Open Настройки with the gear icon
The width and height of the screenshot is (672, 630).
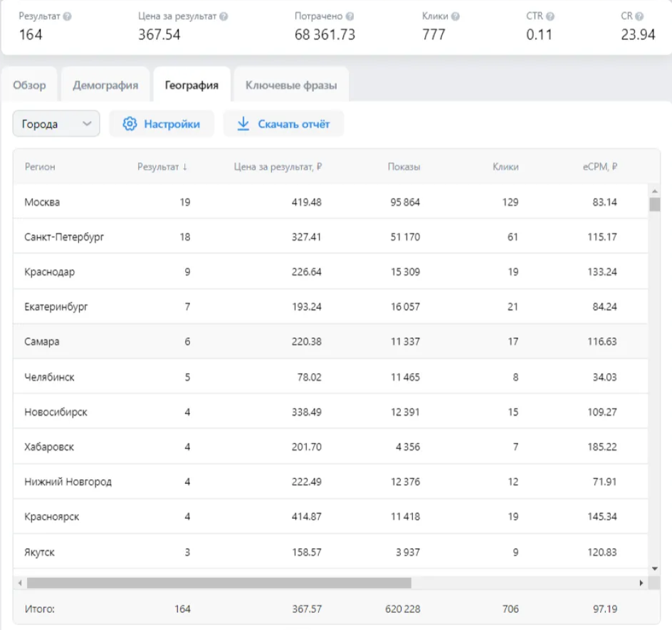pyautogui.click(x=162, y=124)
